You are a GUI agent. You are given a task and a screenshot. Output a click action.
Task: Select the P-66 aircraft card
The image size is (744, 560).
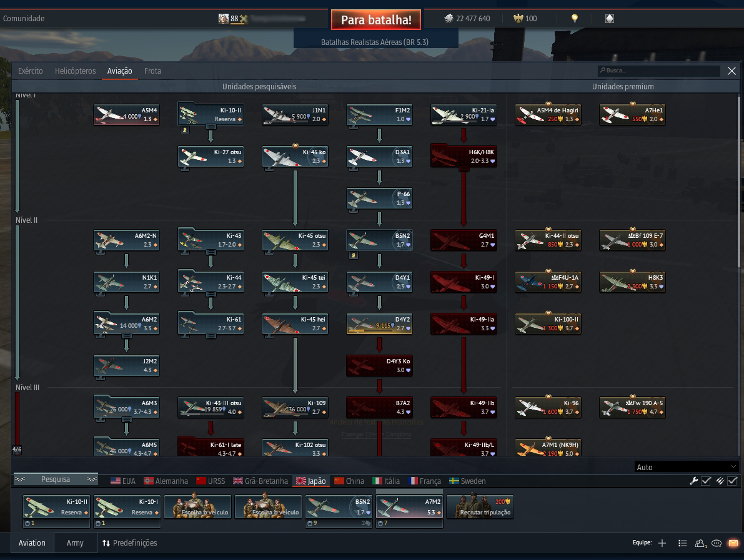pyautogui.click(x=379, y=198)
